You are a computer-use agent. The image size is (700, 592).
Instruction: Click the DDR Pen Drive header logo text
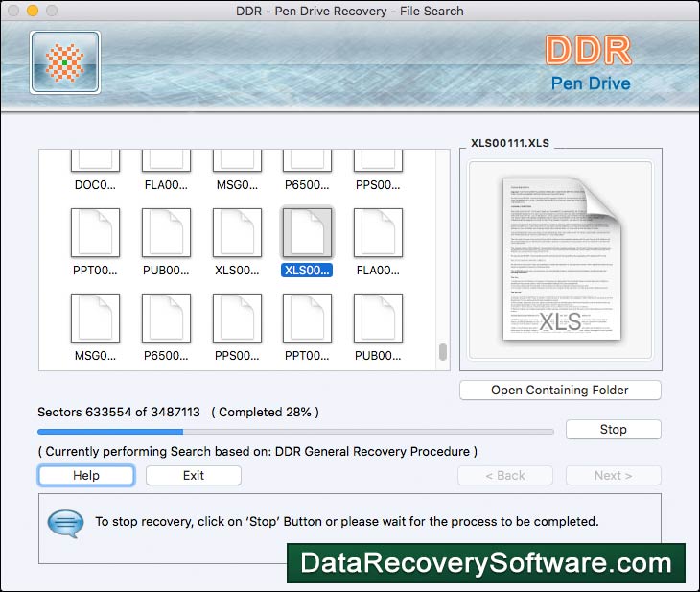tap(590, 64)
